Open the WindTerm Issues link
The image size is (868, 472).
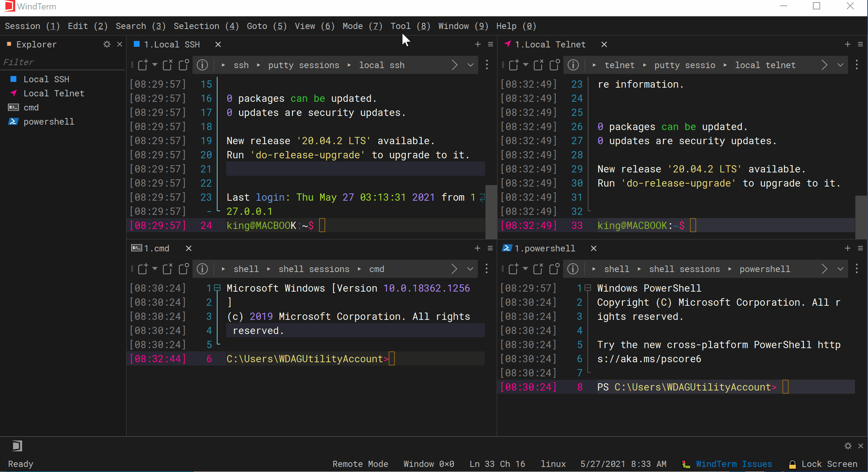[733, 464]
